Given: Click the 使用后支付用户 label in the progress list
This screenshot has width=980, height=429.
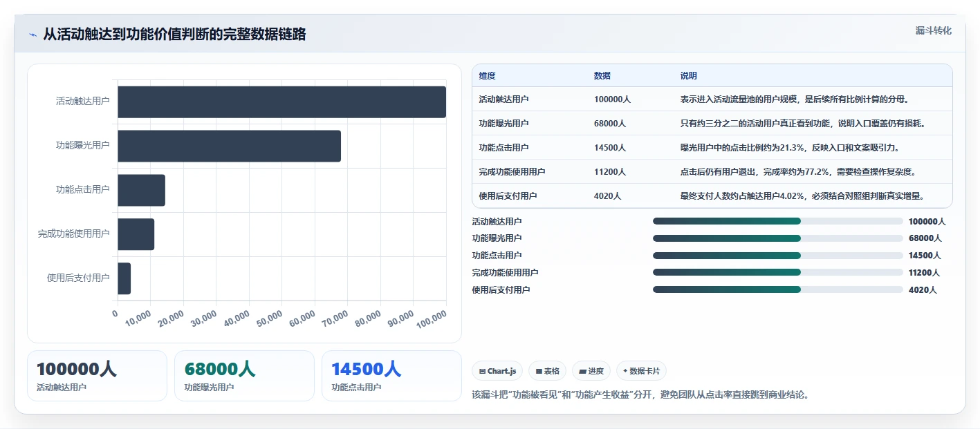Looking at the screenshot, I should point(501,290).
